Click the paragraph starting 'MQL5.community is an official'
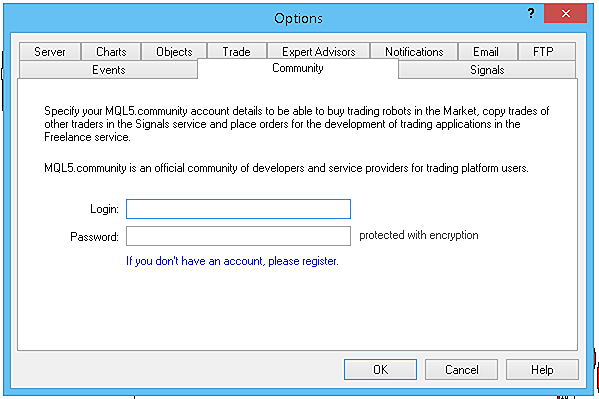The image size is (599, 399). [x=286, y=168]
